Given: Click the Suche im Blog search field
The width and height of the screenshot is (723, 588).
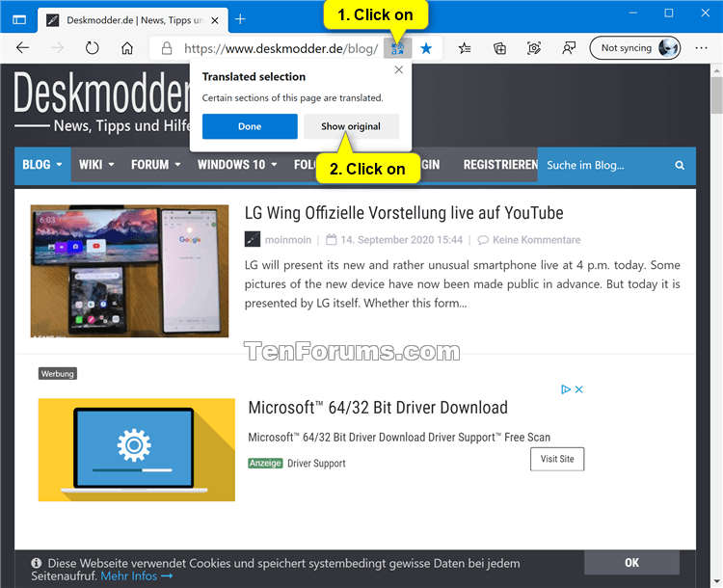Looking at the screenshot, I should click(x=604, y=165).
